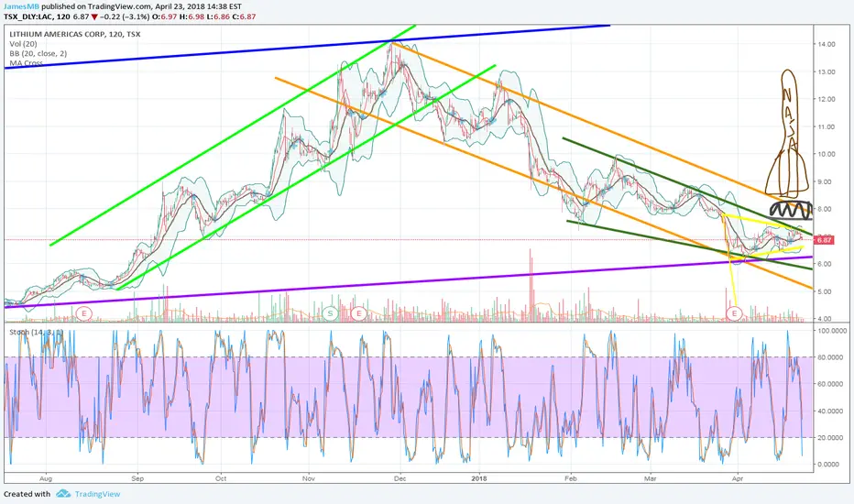Click the 60.0000 stochastic axis label
This screenshot has height=504, width=854.
(x=829, y=384)
